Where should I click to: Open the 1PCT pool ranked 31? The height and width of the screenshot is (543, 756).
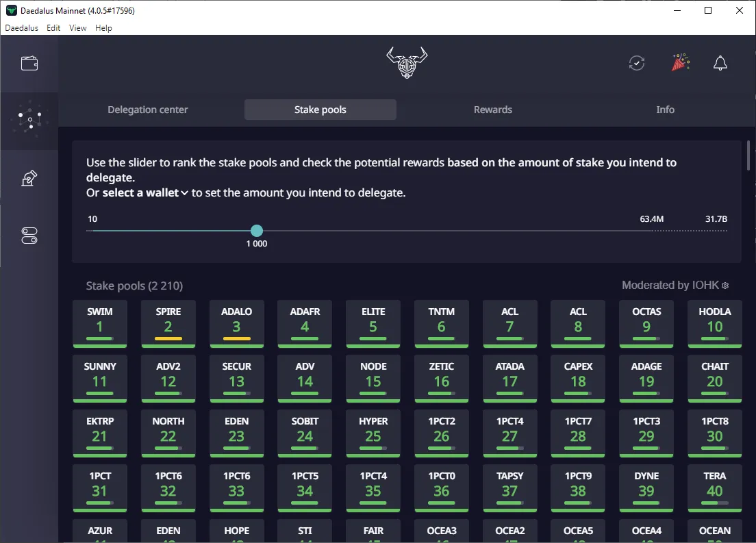100,488
